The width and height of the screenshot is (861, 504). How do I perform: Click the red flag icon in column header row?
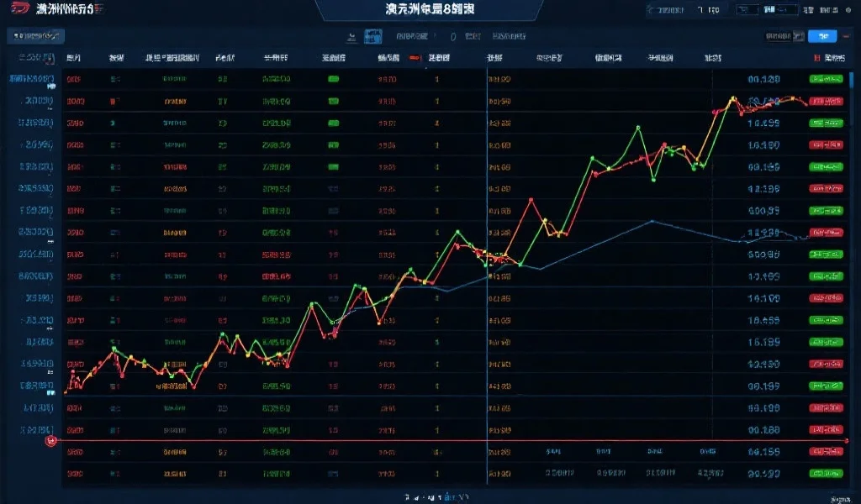414,59
